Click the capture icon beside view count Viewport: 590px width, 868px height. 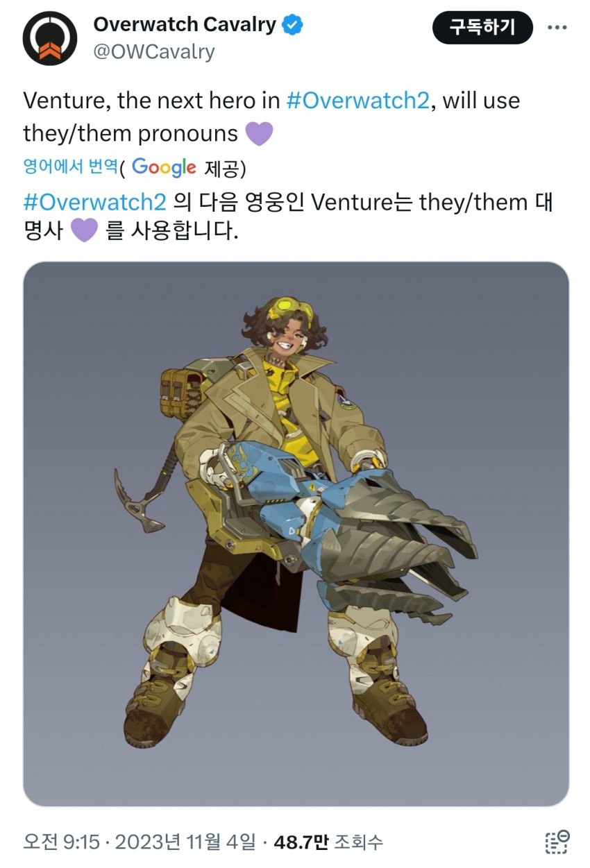point(556,841)
